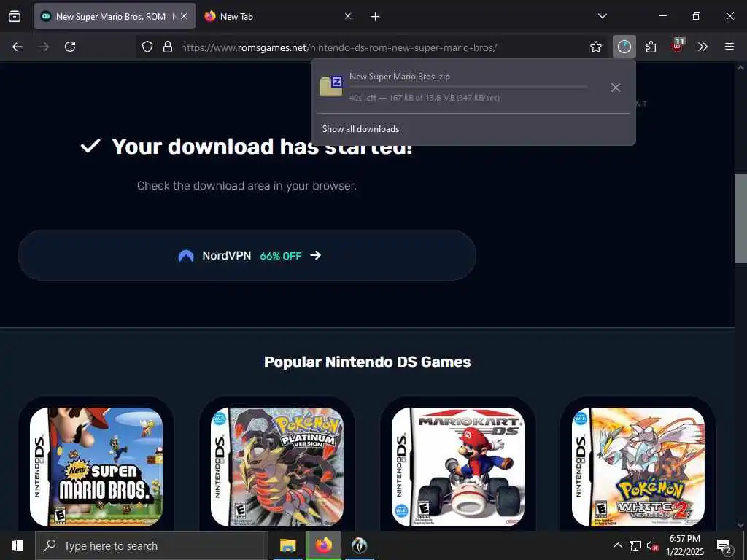
Task: Cancel the New Super Mario Bros..zip download
Action: pyautogui.click(x=615, y=87)
